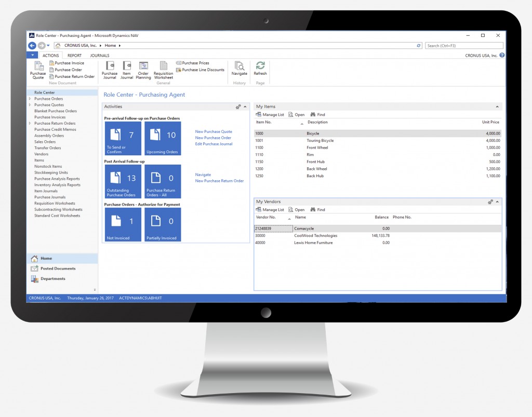
Task: Open the Requisition Worksheet ribbon icon
Action: tap(163, 70)
